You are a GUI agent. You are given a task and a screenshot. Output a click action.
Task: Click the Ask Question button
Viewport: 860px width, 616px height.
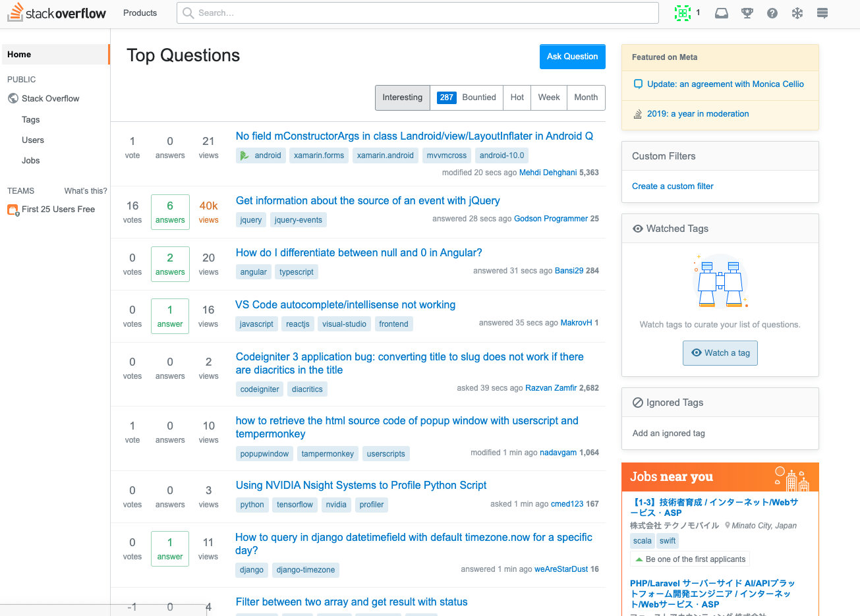coord(572,57)
